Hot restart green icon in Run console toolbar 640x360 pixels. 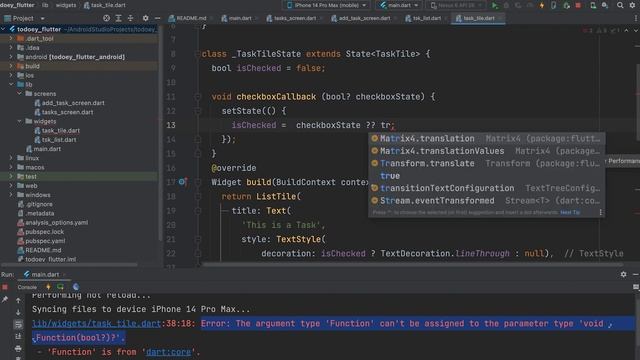(60, 287)
